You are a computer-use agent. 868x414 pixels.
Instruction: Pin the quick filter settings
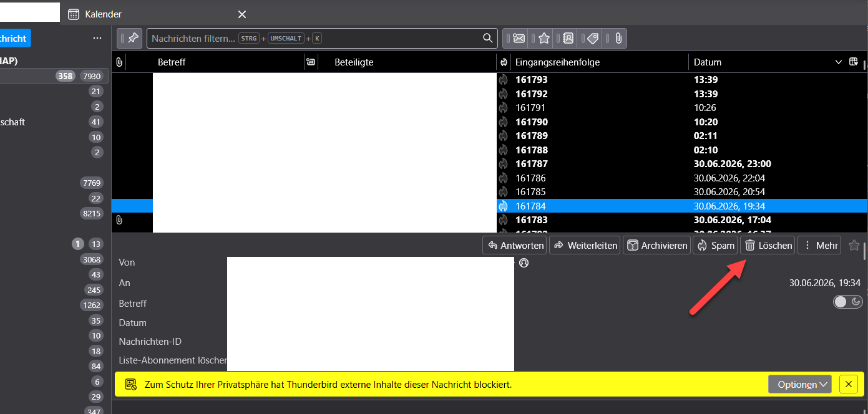[129, 38]
